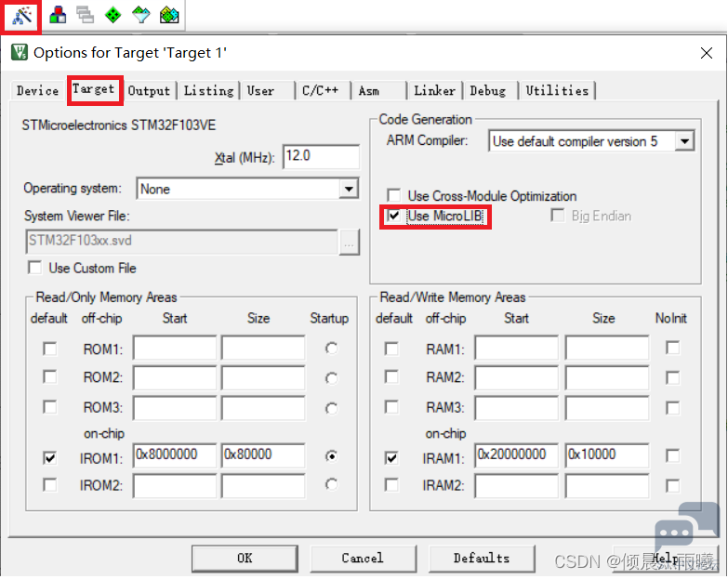728x579 pixels.
Task: Open the Output tab
Action: pyautogui.click(x=149, y=90)
